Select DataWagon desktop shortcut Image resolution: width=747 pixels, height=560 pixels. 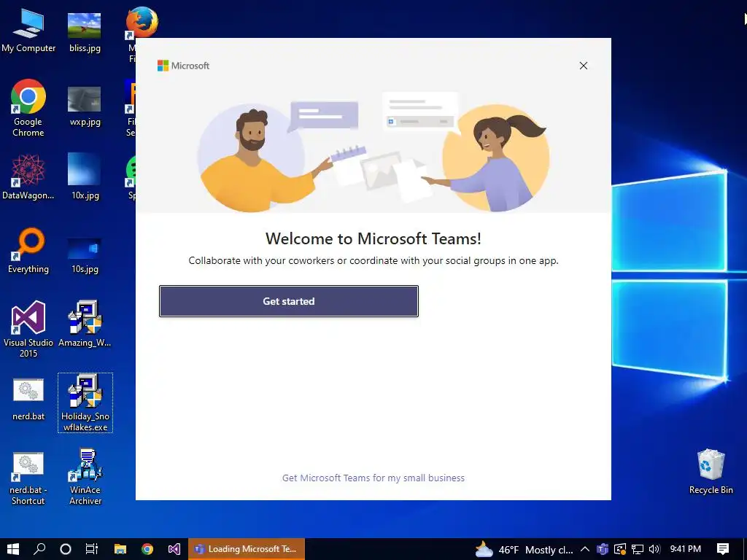28,176
